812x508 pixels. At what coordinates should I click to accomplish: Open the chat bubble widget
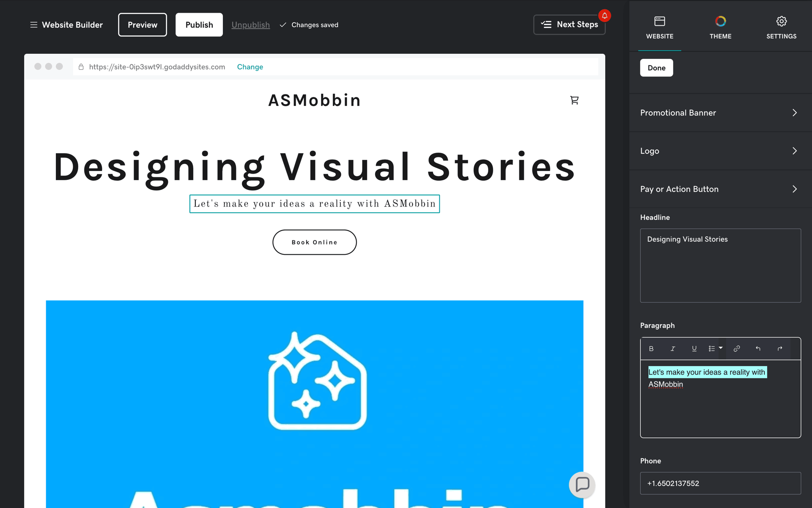[582, 485]
